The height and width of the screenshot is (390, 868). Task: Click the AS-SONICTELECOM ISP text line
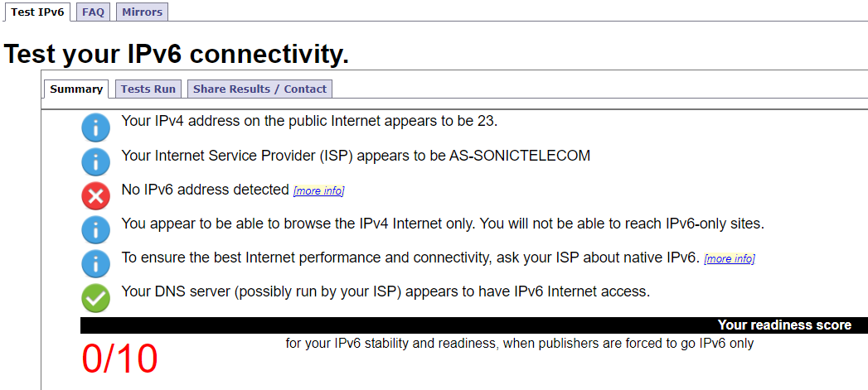(356, 156)
